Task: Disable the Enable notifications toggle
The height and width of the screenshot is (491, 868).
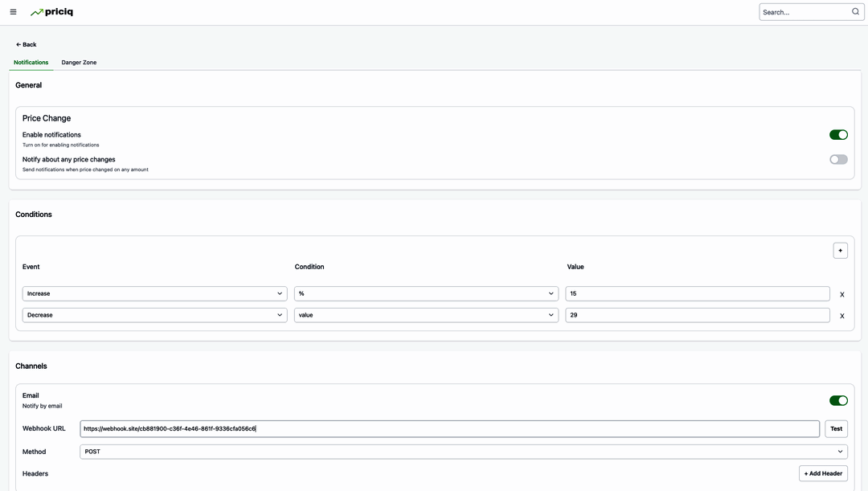Action: point(838,135)
